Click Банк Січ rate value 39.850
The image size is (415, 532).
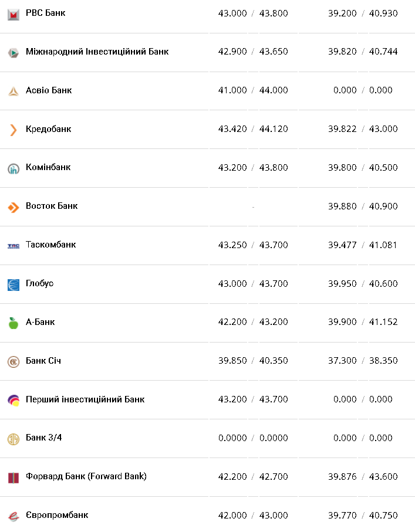232,361
